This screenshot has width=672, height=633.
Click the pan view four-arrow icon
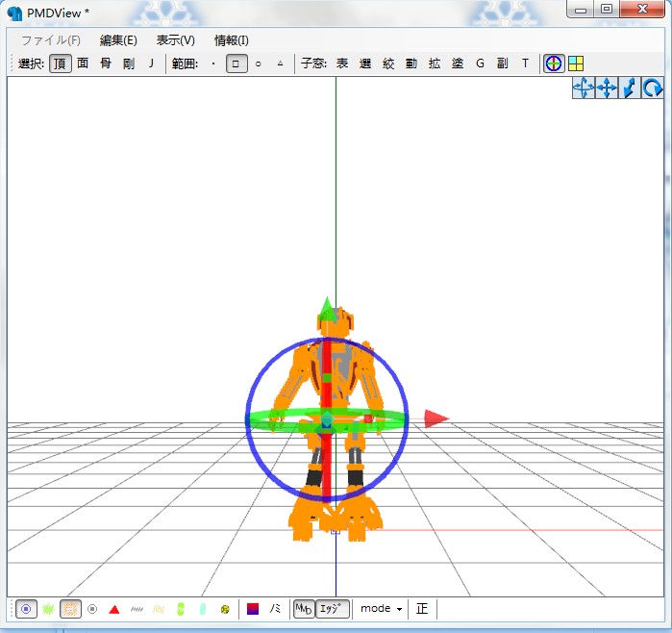tap(607, 89)
